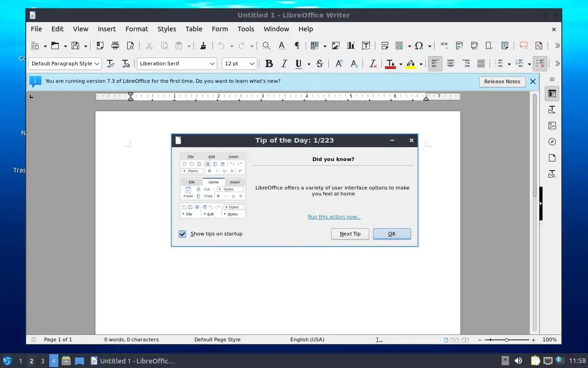Click the zoom slider in status bar
Viewport: 588px width, 368px height.
(x=506, y=339)
